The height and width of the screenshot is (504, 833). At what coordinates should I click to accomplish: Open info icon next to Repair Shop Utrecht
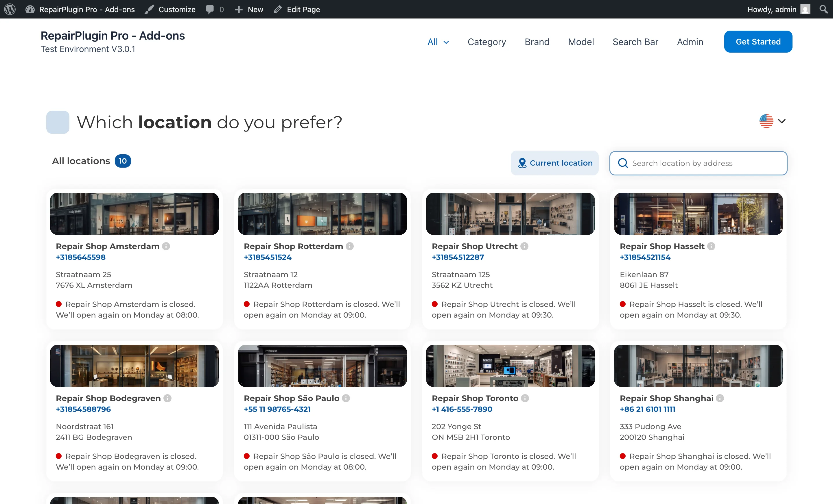pyautogui.click(x=524, y=246)
